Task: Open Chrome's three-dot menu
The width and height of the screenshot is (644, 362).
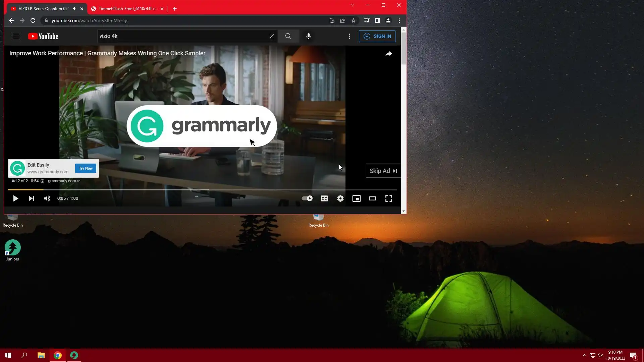Action: 399,20
